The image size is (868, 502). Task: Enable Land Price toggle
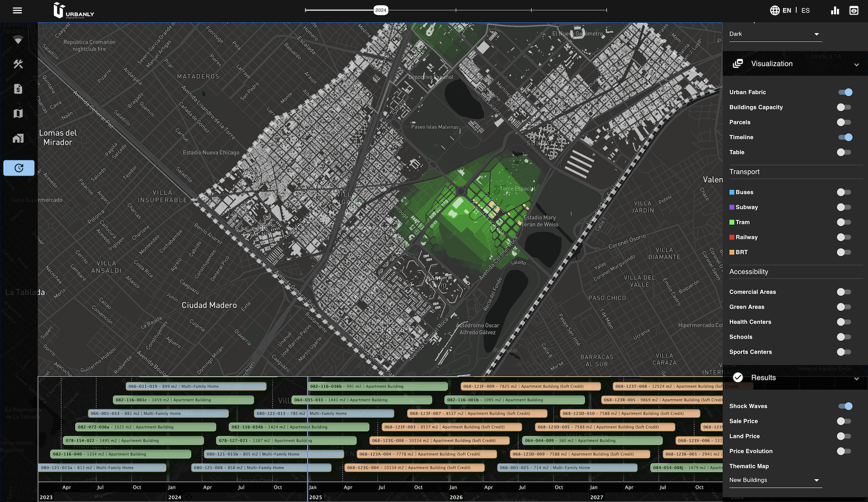coord(844,436)
